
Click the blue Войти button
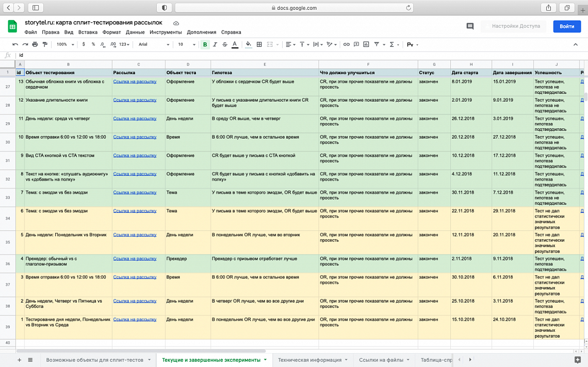(566, 26)
